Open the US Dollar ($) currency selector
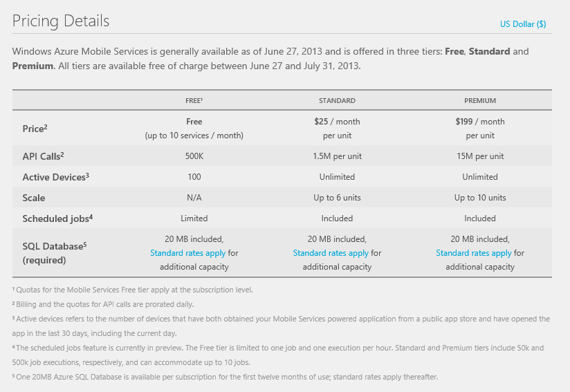Image resolution: width=570 pixels, height=392 pixels. point(522,24)
